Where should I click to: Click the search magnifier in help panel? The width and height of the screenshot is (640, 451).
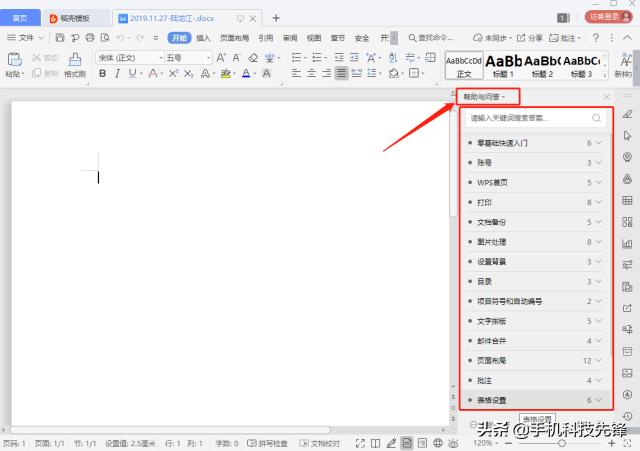(x=597, y=118)
